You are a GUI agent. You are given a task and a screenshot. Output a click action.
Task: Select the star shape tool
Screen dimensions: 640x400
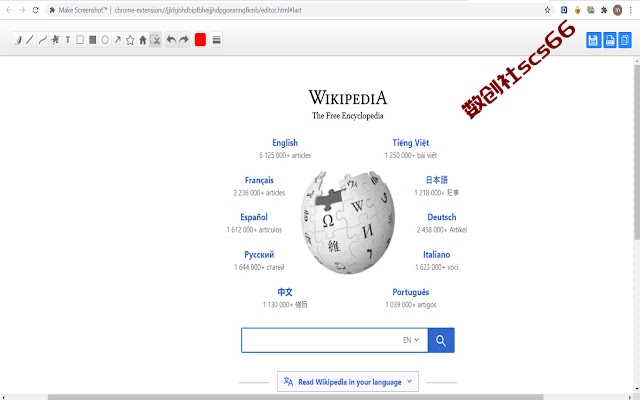[x=130, y=40]
